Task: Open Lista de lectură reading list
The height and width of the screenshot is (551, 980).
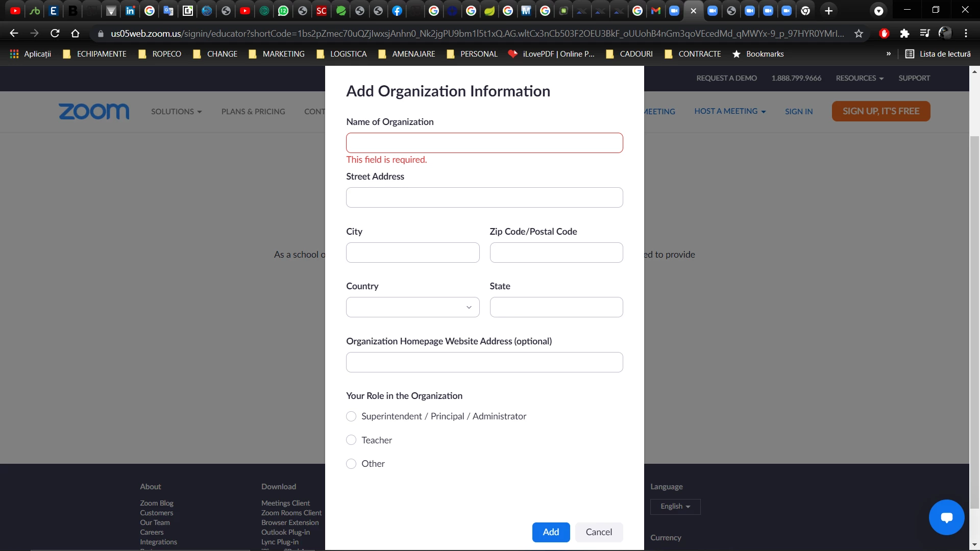Action: click(x=938, y=54)
